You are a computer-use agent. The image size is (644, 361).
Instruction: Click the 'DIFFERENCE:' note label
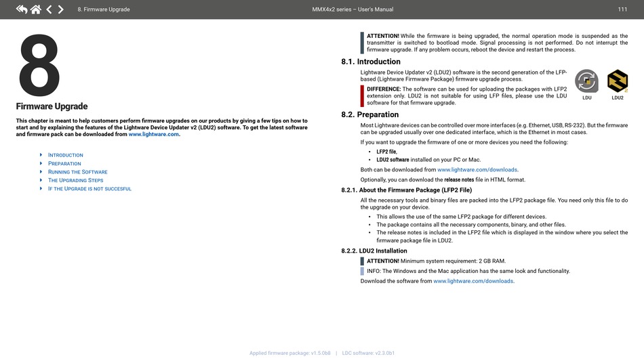(384, 89)
